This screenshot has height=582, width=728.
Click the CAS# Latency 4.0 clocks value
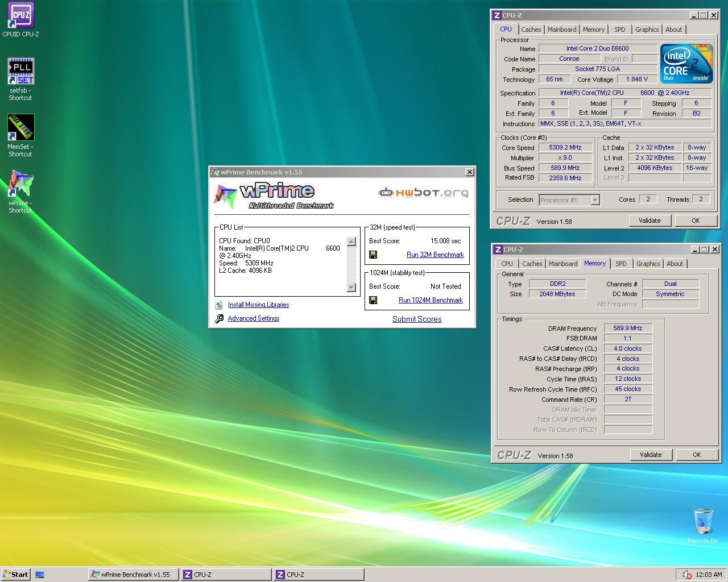click(x=628, y=349)
